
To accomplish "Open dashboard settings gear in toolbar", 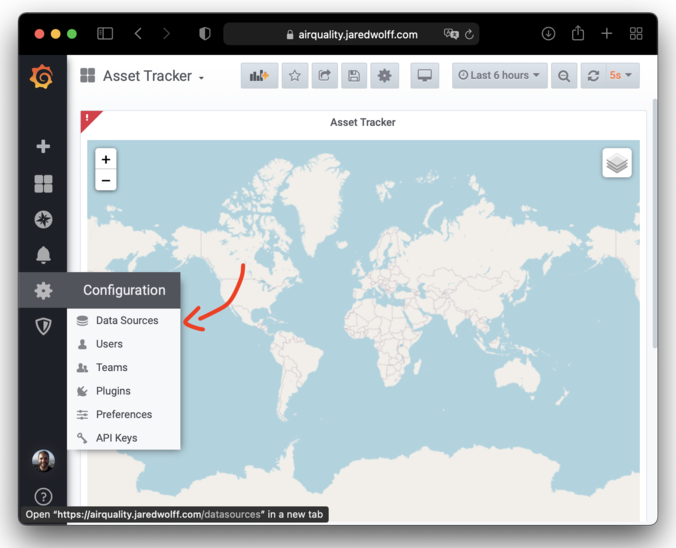I will coord(384,76).
